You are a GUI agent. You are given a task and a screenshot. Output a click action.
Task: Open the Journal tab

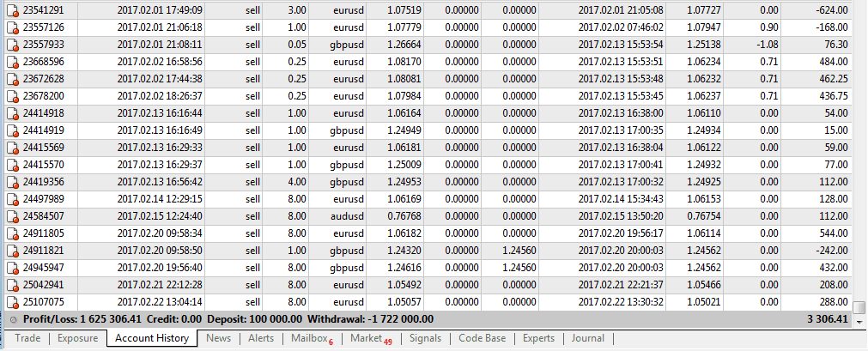[588, 338]
